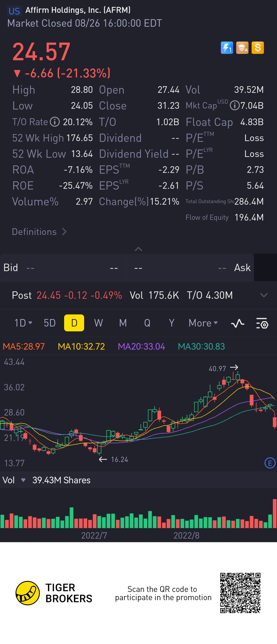Tap the Scan the QR code promotion text
The height and width of the screenshot is (644, 277).
[x=163, y=593]
